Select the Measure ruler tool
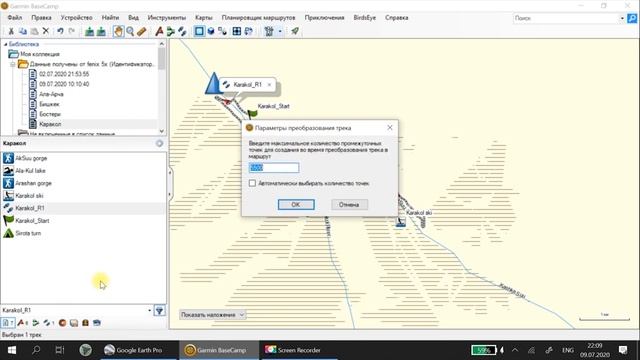The height and width of the screenshot is (360, 640). 142,31
